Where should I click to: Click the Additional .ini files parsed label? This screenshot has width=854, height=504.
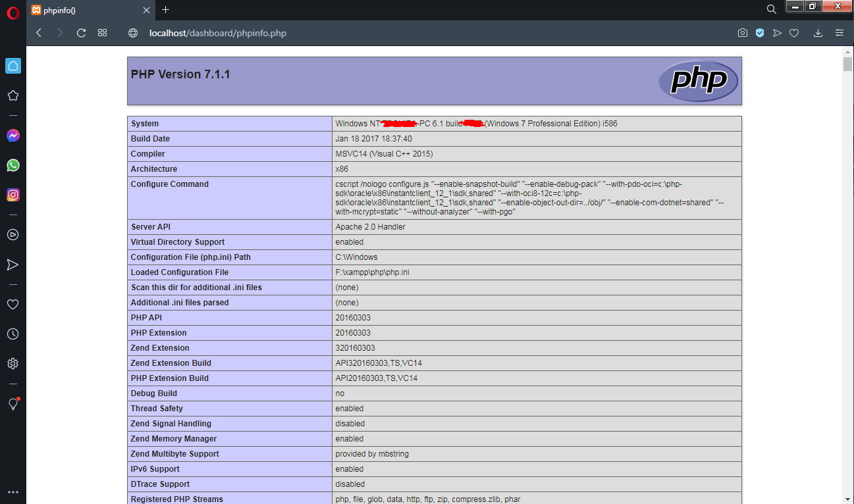[x=180, y=303]
